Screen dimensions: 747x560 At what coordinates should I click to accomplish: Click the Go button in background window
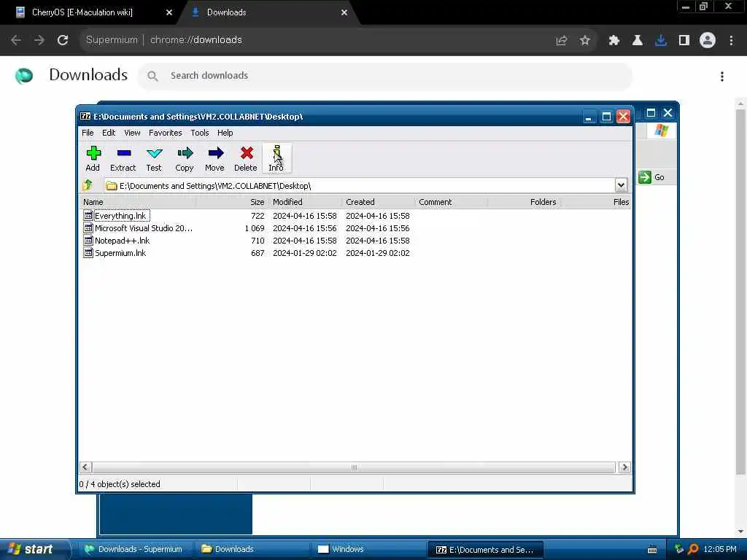651,177
